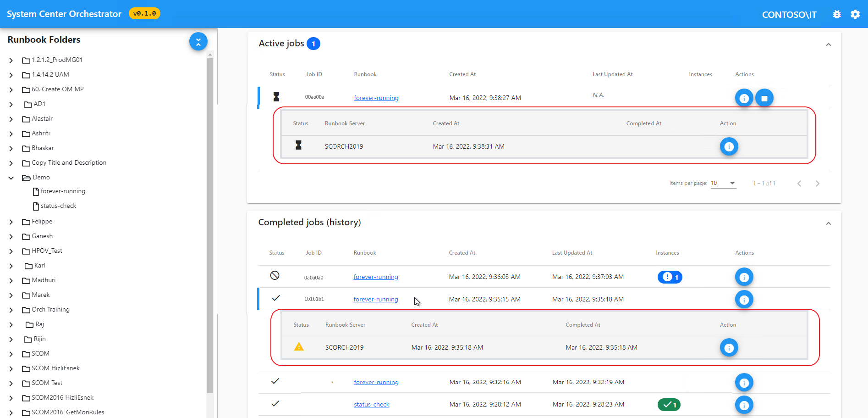Image resolution: width=868 pixels, height=418 pixels.
Task: Open the status-check runbook link
Action: point(371,404)
